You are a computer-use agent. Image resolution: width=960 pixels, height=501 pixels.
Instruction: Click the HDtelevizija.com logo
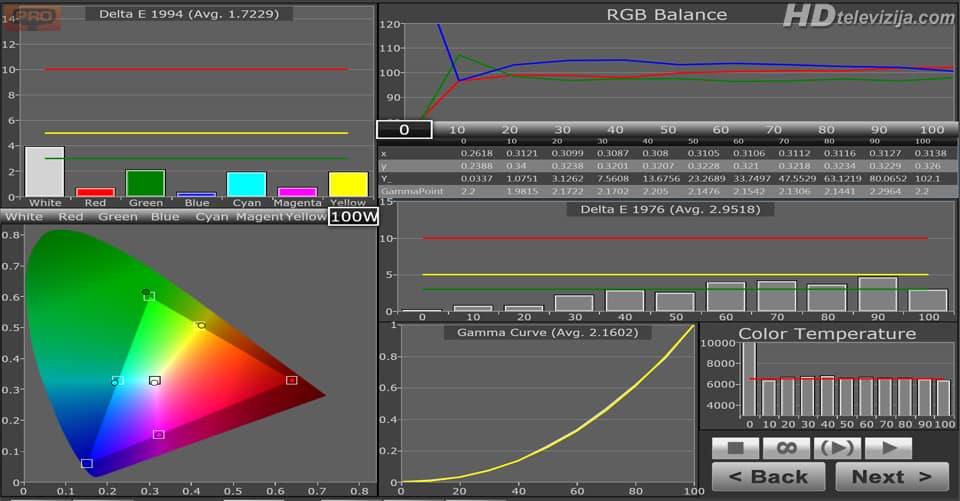[867, 17]
